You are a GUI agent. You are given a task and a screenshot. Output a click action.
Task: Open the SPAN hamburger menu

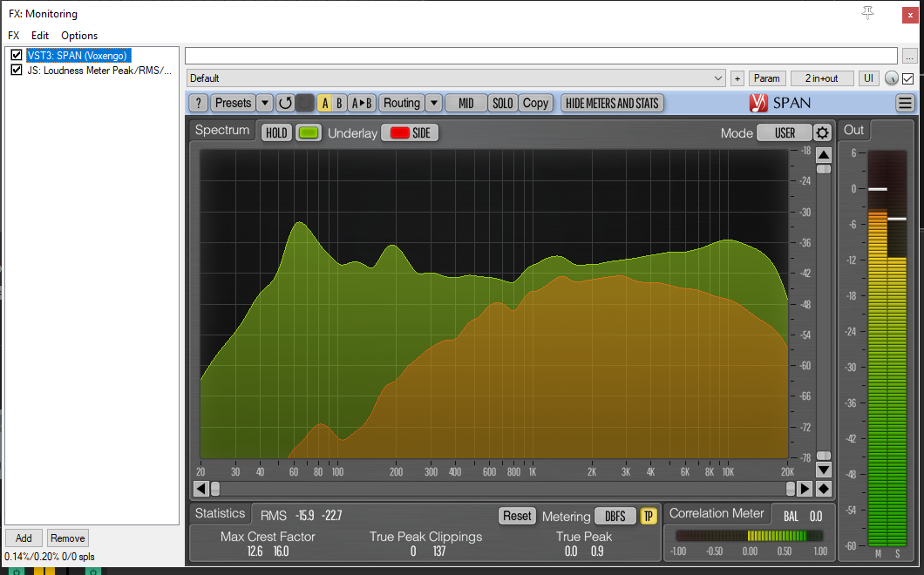905,103
